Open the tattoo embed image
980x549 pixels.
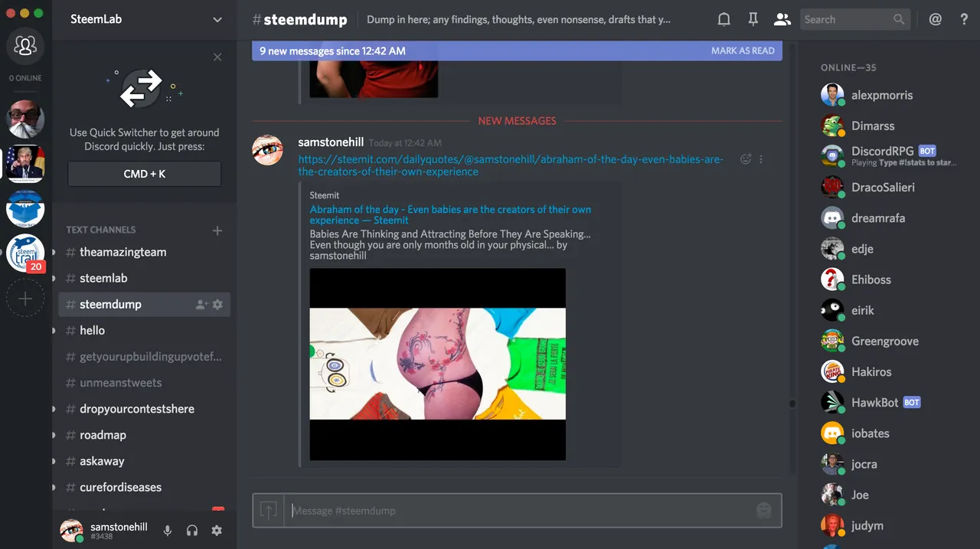click(x=437, y=364)
